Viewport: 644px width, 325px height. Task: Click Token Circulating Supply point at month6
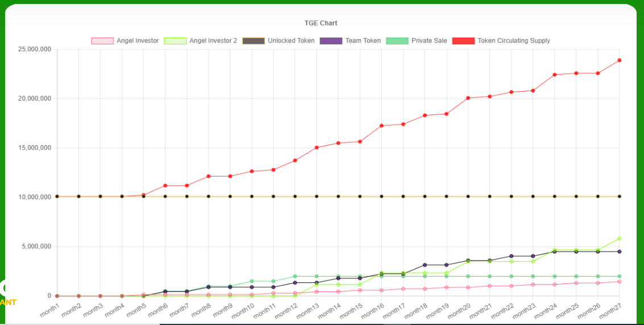pyautogui.click(x=166, y=186)
